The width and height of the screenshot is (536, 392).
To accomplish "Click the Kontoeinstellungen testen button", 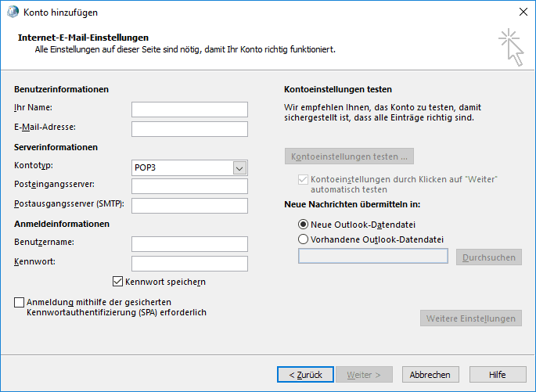I will pyautogui.click(x=349, y=156).
